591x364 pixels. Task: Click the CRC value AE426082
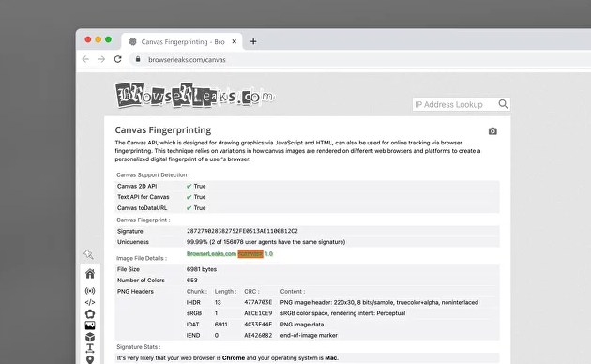click(x=258, y=335)
